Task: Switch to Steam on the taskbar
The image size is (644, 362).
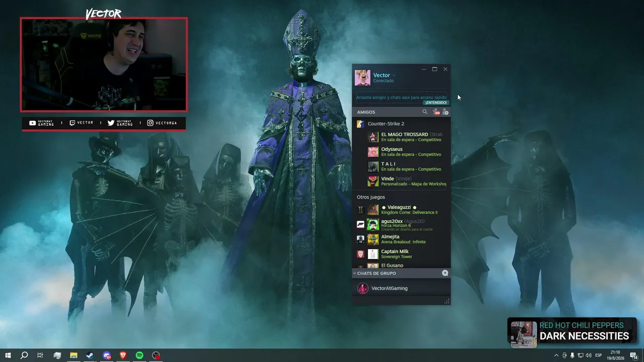Action: point(90,355)
